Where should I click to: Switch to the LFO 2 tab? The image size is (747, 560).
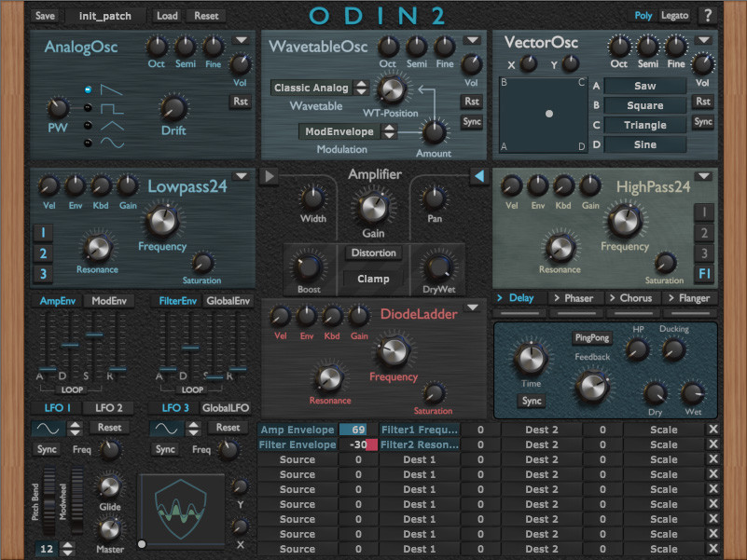(109, 408)
